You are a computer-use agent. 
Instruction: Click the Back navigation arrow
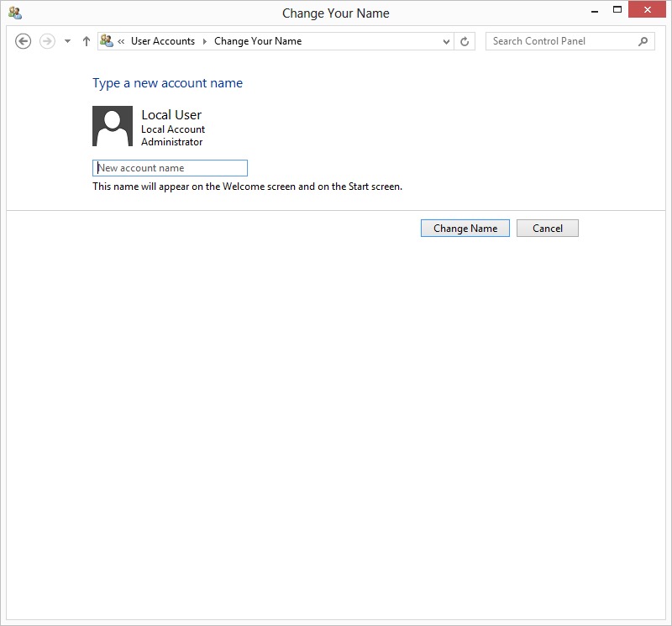point(24,41)
